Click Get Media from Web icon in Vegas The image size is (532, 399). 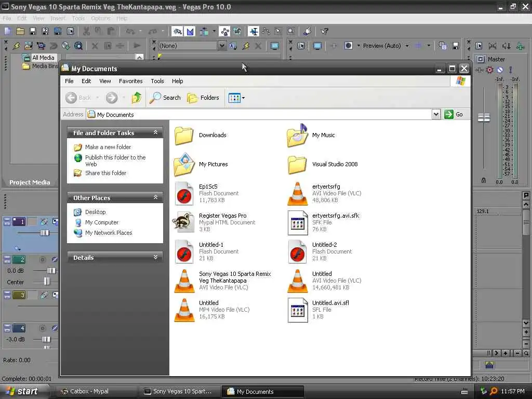tap(66, 46)
